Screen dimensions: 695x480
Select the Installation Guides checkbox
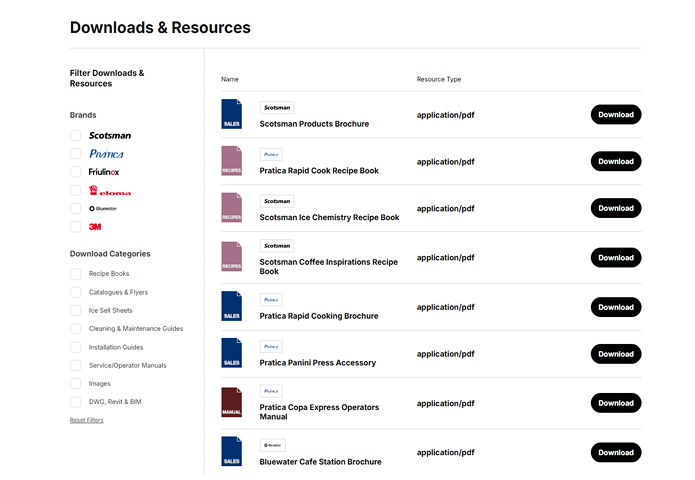tap(76, 347)
